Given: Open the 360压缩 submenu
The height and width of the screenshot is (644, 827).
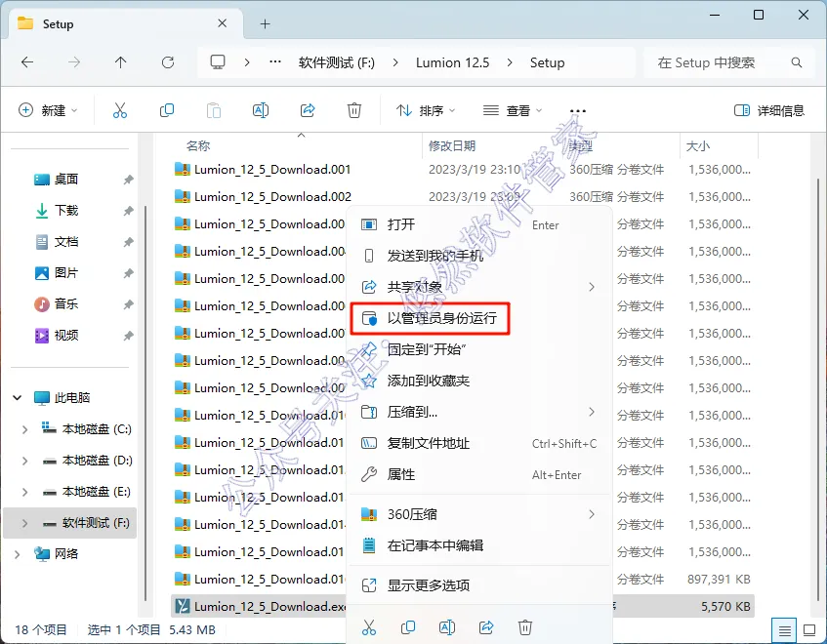Looking at the screenshot, I should point(480,514).
